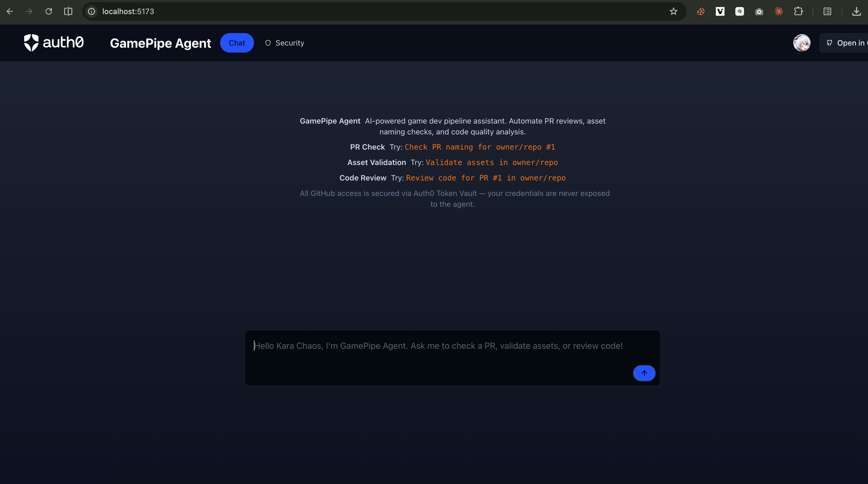This screenshot has height=484, width=868.
Task: Click the cookie extension icon
Action: point(700,11)
